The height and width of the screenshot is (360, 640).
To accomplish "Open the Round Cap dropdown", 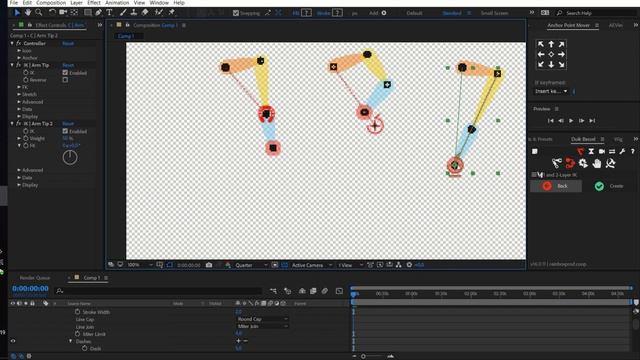I will pyautogui.click(x=262, y=319).
